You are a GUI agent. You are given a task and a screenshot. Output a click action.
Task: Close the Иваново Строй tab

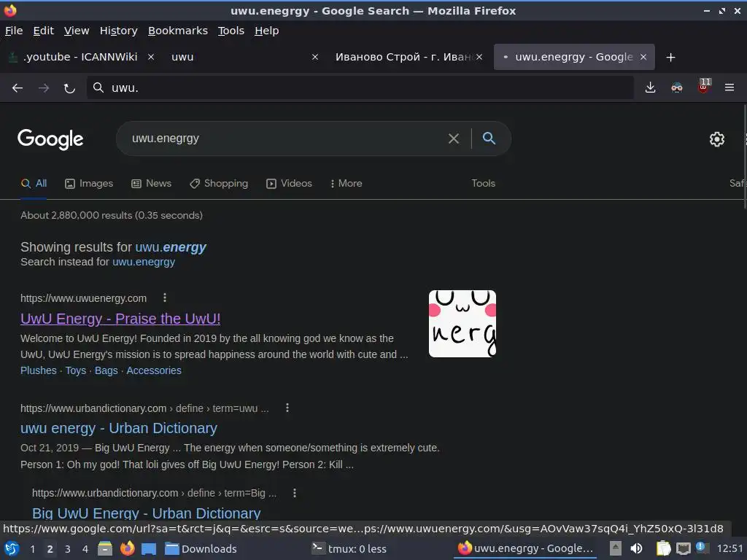pyautogui.click(x=479, y=57)
